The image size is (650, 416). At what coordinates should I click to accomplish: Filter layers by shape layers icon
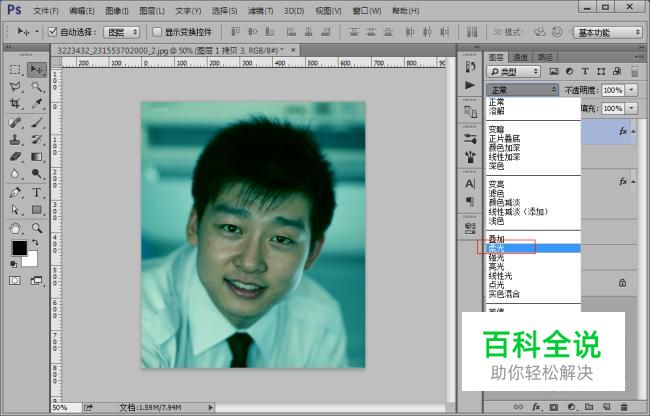(x=601, y=71)
